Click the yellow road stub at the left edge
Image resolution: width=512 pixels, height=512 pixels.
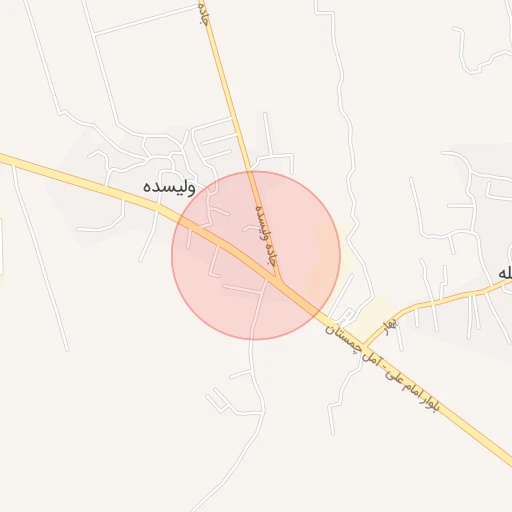1,246
